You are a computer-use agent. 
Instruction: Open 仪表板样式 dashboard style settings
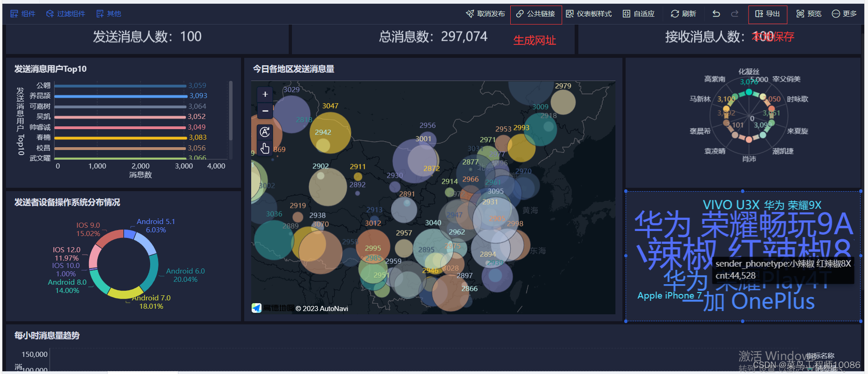coord(589,14)
